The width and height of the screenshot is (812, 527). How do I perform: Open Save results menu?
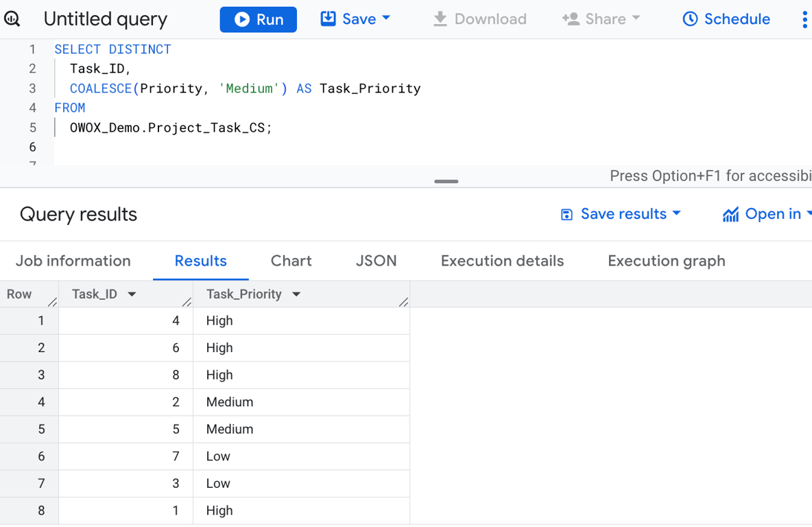point(621,214)
